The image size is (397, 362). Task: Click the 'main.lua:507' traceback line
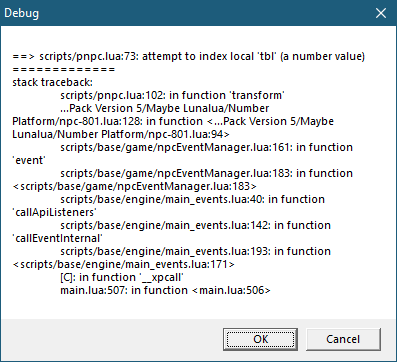tap(165, 290)
